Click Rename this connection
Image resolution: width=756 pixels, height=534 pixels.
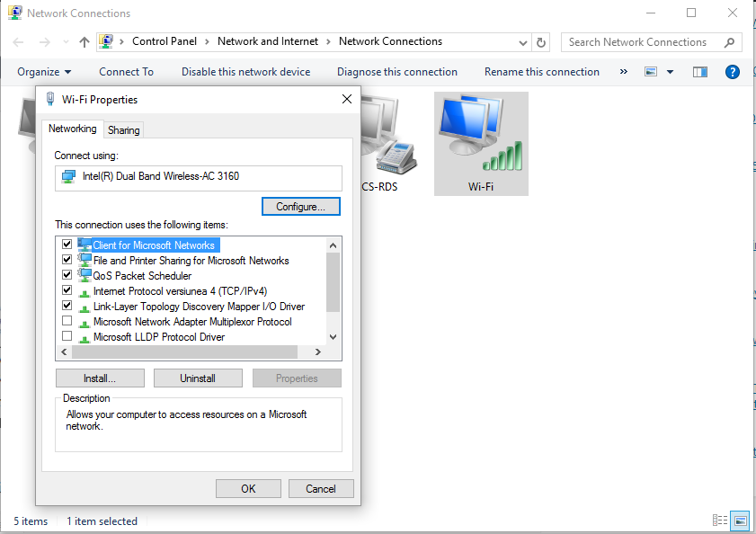point(542,72)
